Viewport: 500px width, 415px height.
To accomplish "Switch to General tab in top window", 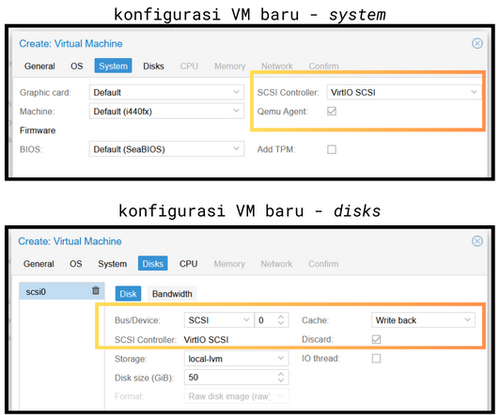I will pyautogui.click(x=40, y=66).
